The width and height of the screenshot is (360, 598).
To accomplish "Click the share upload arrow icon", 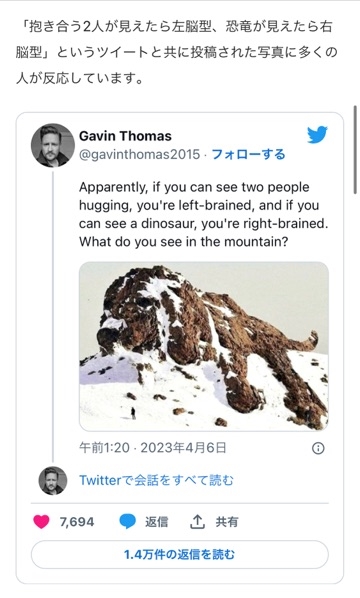I will [x=197, y=521].
